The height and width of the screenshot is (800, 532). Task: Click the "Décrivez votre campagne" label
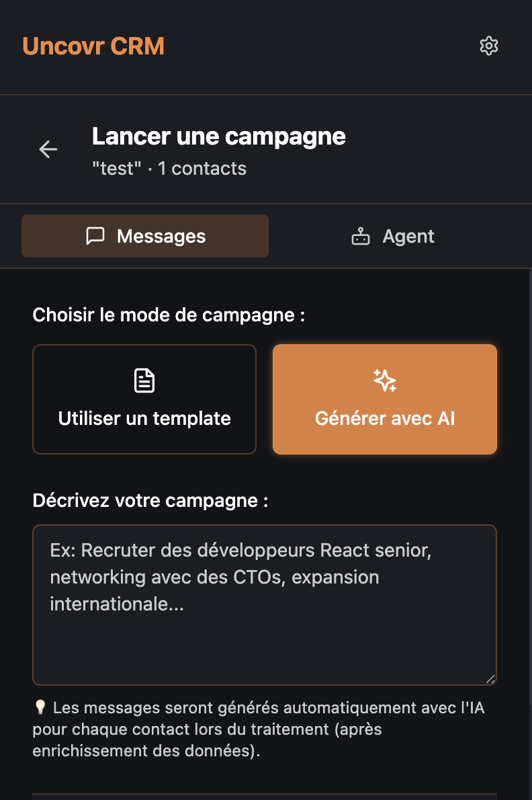[150, 501]
